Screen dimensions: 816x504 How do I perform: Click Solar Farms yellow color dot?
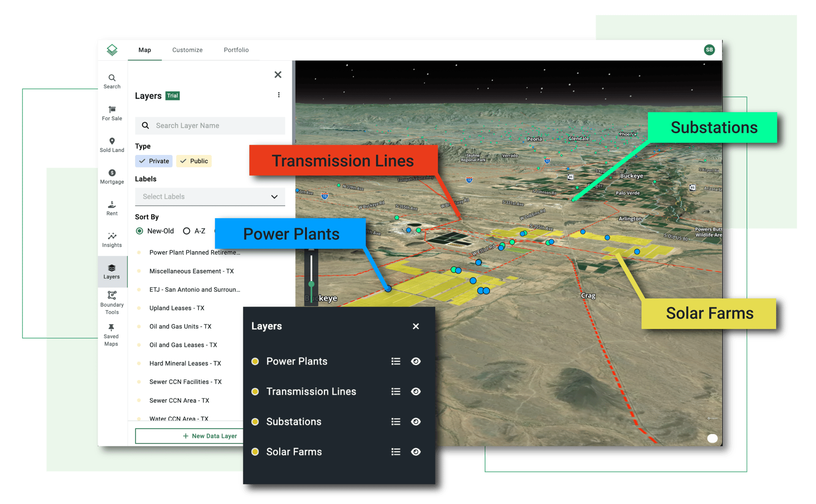[x=255, y=452]
